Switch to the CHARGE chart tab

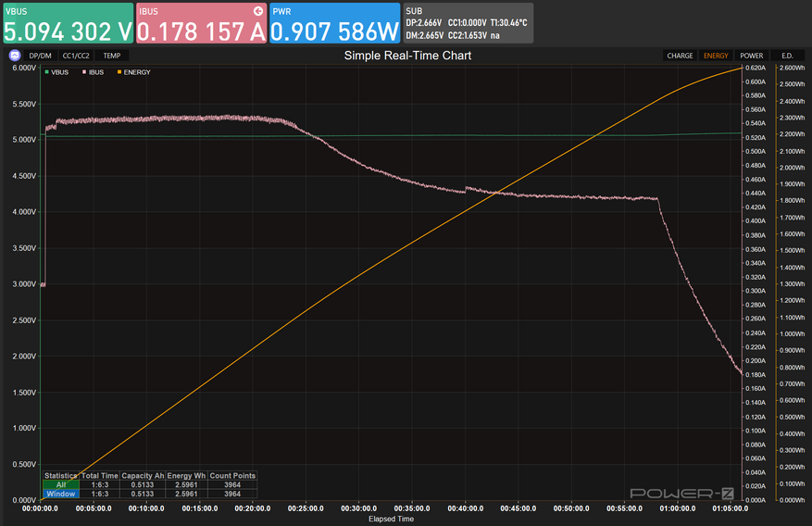680,56
